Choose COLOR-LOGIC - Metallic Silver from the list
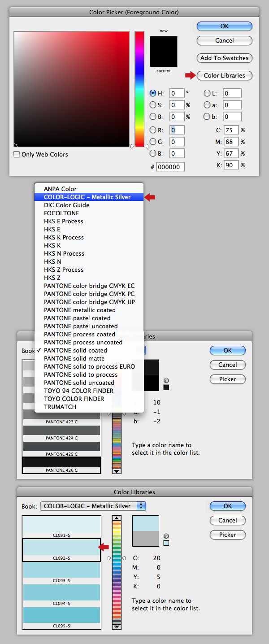Screen dimensions: 269x644 pyautogui.click(x=89, y=197)
